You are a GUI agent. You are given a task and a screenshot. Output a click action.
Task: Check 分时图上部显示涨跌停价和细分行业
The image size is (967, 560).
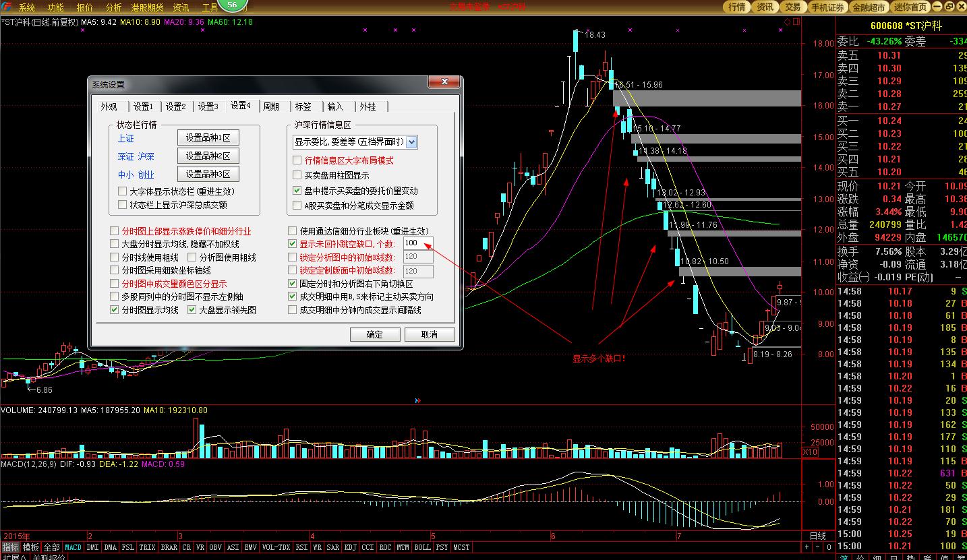(x=114, y=231)
